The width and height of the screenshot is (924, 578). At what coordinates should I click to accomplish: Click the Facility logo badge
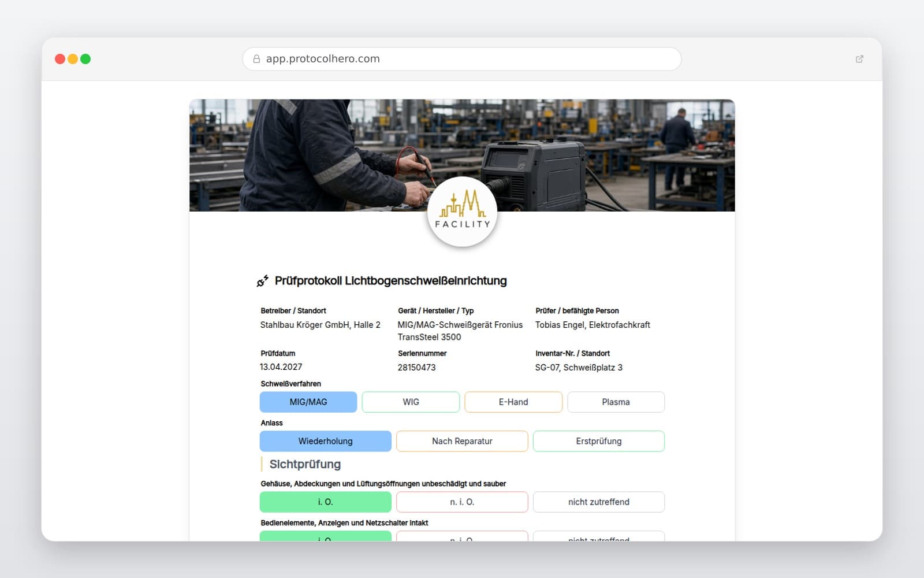[x=462, y=212]
